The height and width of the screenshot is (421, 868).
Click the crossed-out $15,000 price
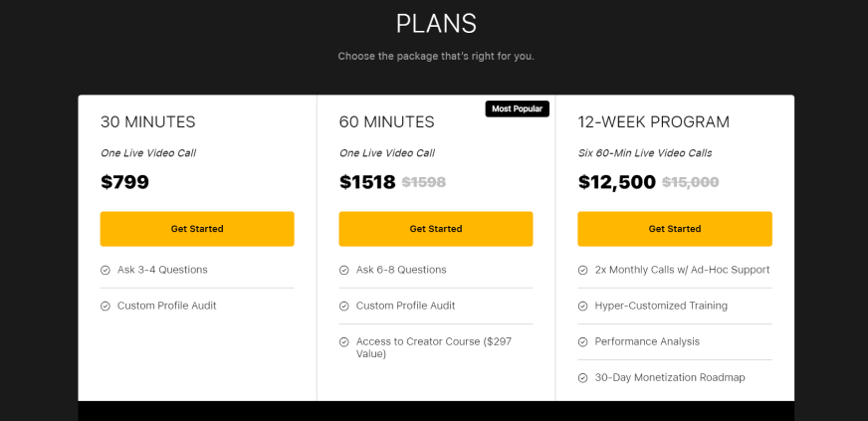[690, 182]
